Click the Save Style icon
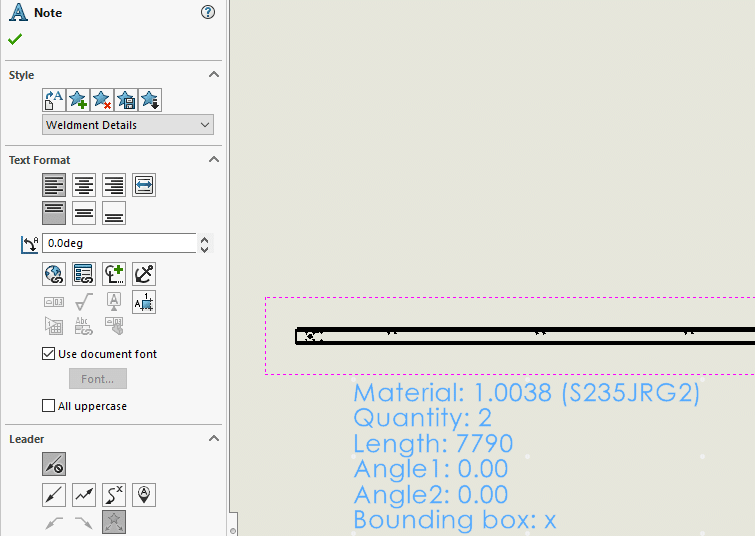The width and height of the screenshot is (755, 536). 126,99
